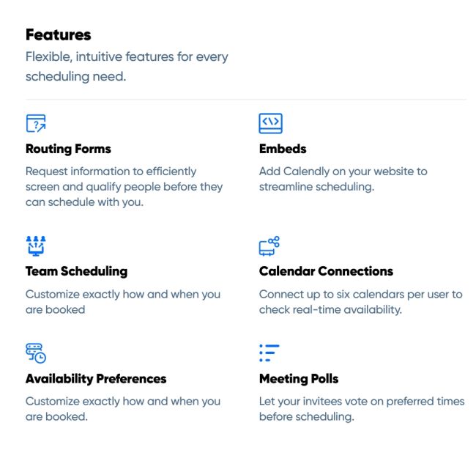Screen dimensions: 476x450
Task: Click the Features section title
Action: [59, 34]
